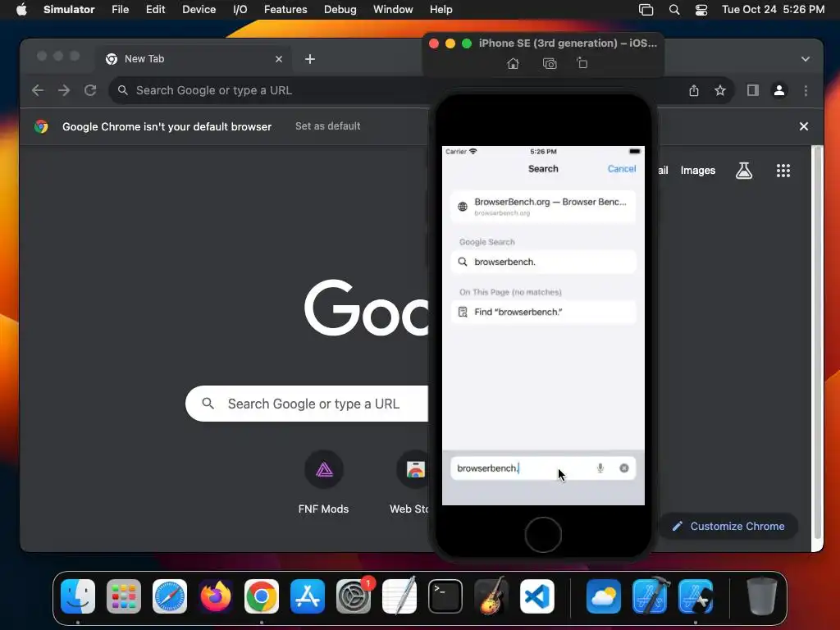Open the Chrome three-dot menu

tap(806, 90)
